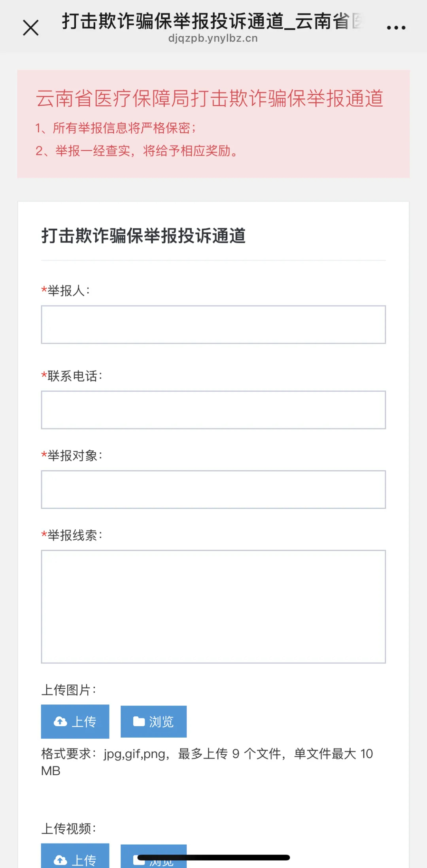Click the 云南省医疗保障局 red banner heading
This screenshot has height=868, width=427.
coord(210,98)
